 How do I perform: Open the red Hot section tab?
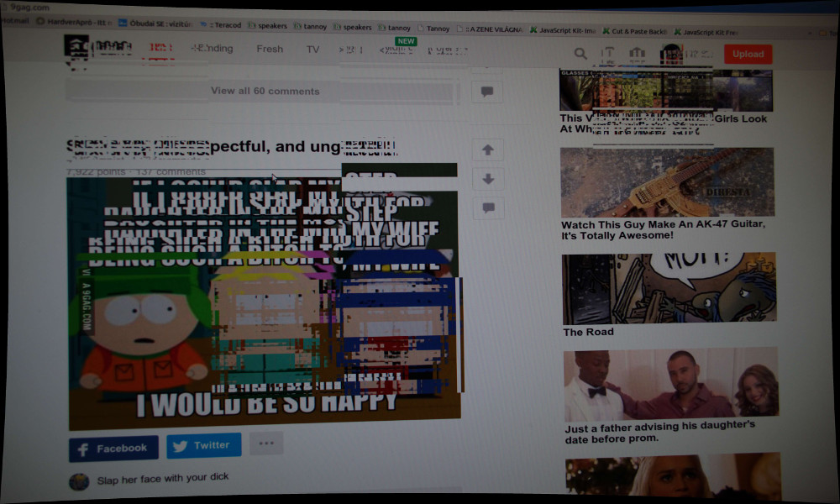pos(160,48)
